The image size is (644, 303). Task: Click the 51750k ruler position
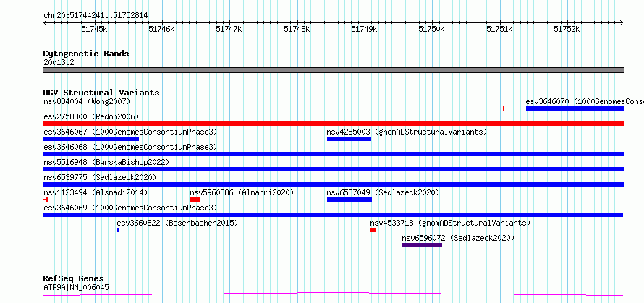(x=432, y=29)
